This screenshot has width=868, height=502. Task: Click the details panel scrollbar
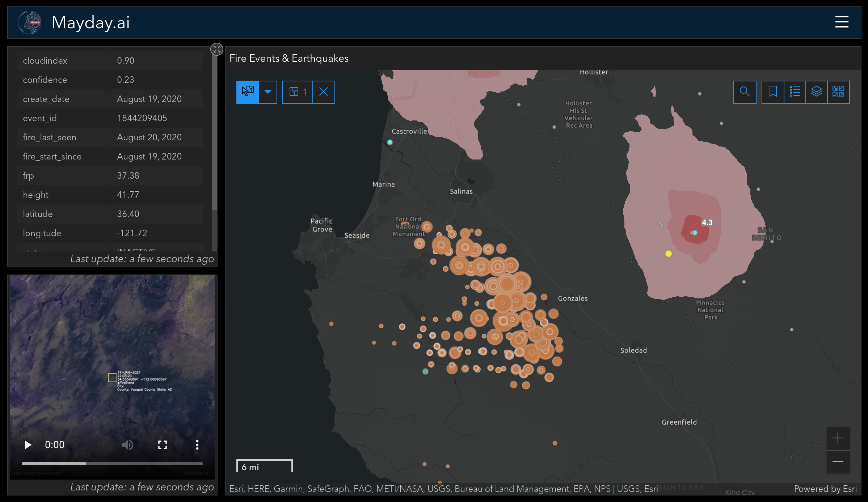point(214,130)
